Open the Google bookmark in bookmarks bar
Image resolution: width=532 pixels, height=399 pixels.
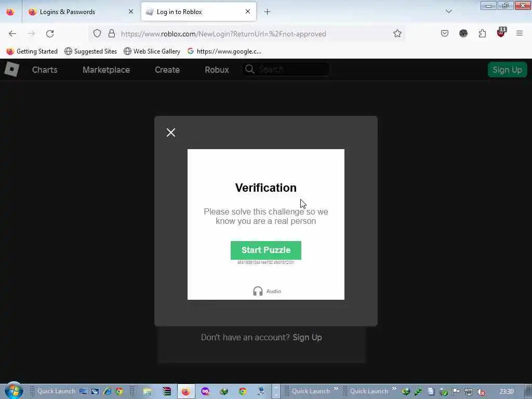(x=224, y=51)
